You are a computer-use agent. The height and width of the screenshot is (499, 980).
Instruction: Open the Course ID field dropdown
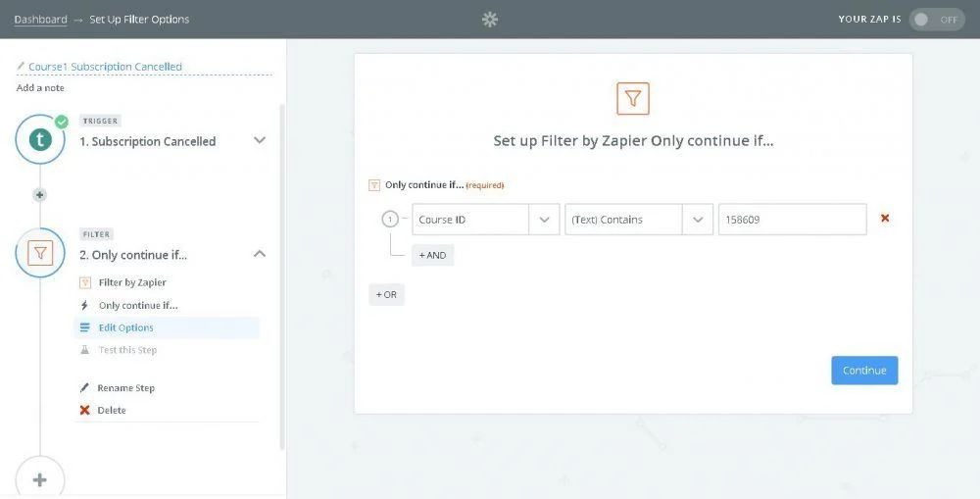544,220
